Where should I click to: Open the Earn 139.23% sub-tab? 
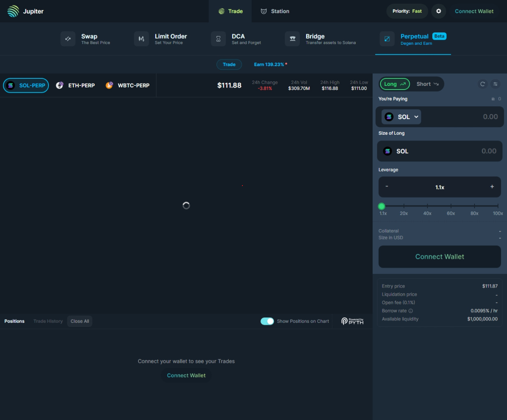click(270, 64)
